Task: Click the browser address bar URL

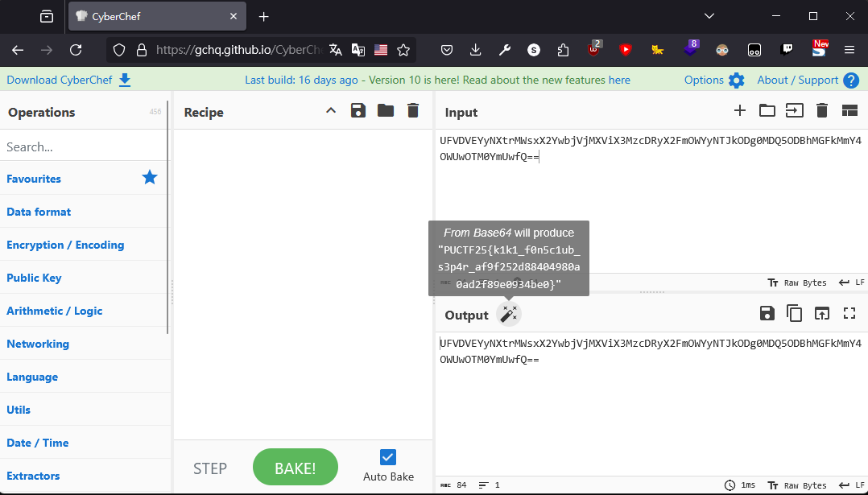Action: point(238,50)
